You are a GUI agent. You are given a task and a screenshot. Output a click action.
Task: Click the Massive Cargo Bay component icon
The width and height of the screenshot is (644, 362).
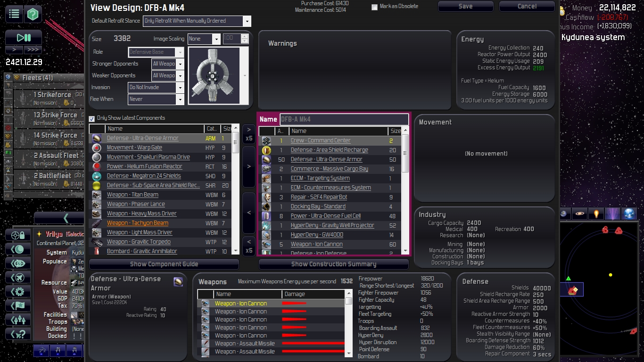point(266,169)
